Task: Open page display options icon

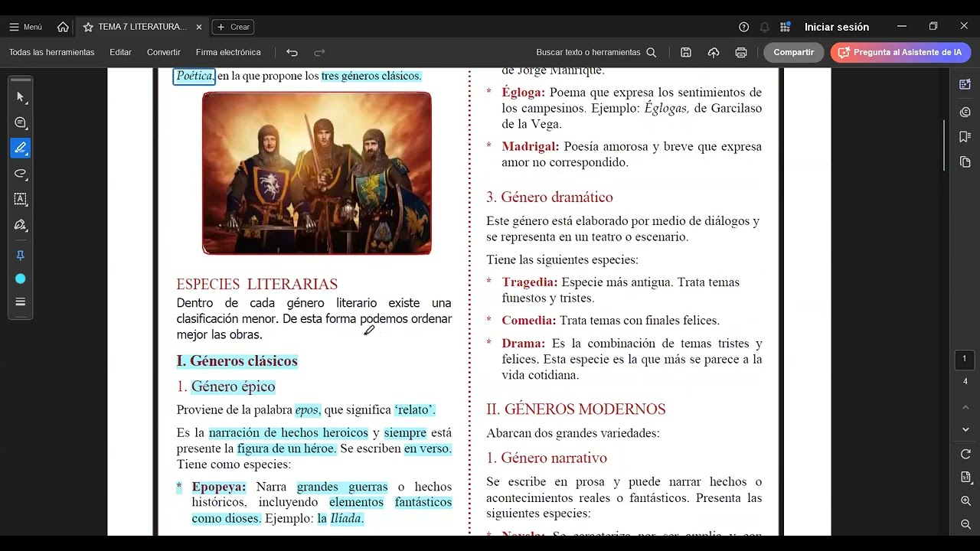Action: coord(965,477)
